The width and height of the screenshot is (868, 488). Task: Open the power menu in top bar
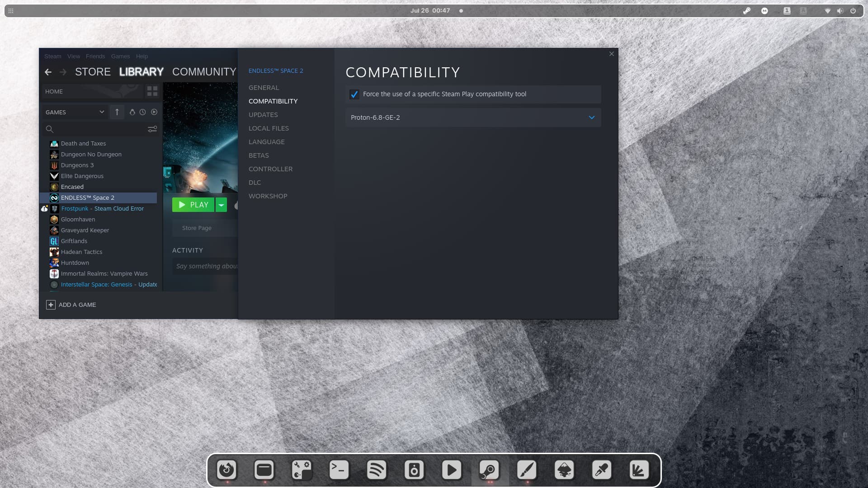tap(853, 11)
